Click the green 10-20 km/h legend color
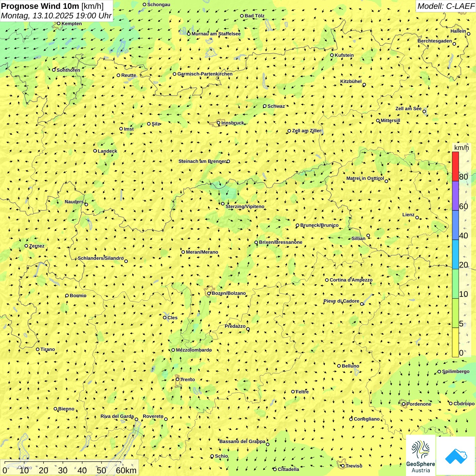The image size is (476, 476). pyautogui.click(x=455, y=284)
